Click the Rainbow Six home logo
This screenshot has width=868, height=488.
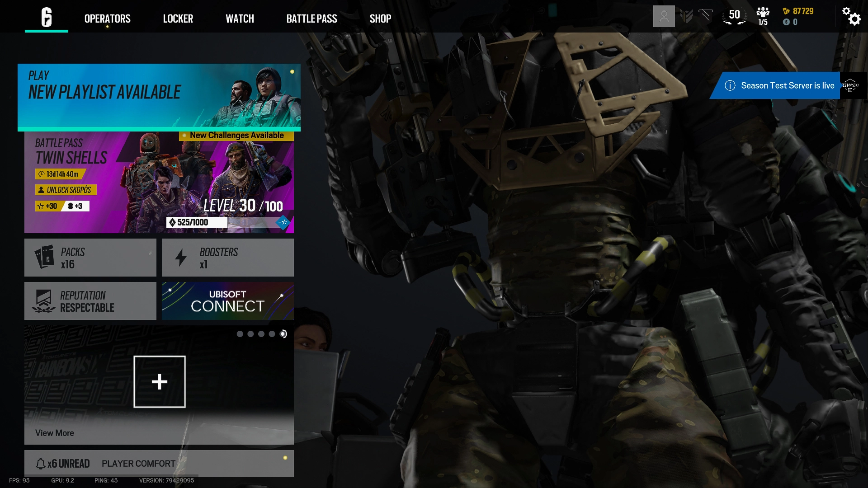click(47, 17)
